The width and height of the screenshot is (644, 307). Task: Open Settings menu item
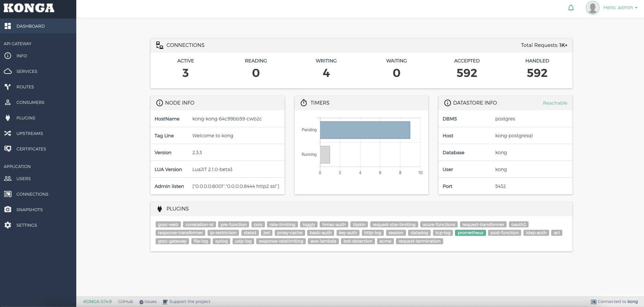[38, 225]
